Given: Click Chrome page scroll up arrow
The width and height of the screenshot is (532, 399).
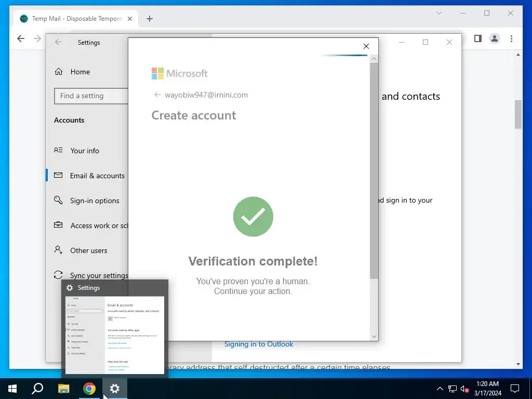Looking at the screenshot, I should point(518,55).
